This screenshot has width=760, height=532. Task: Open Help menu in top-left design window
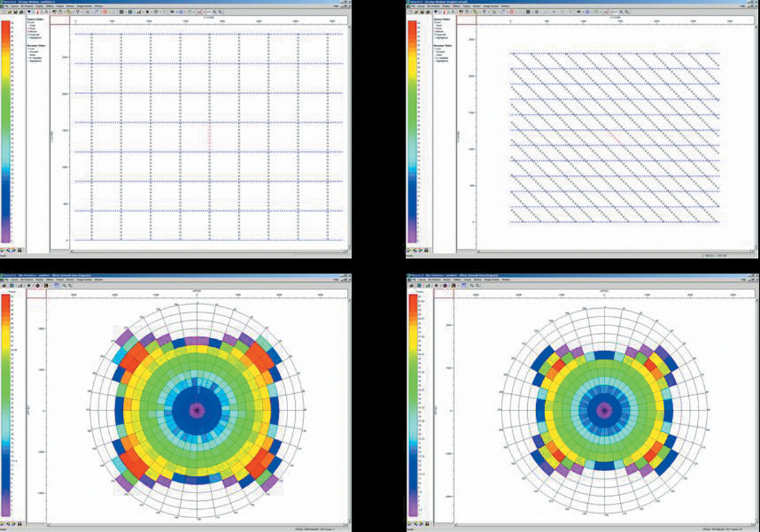click(336, 6)
